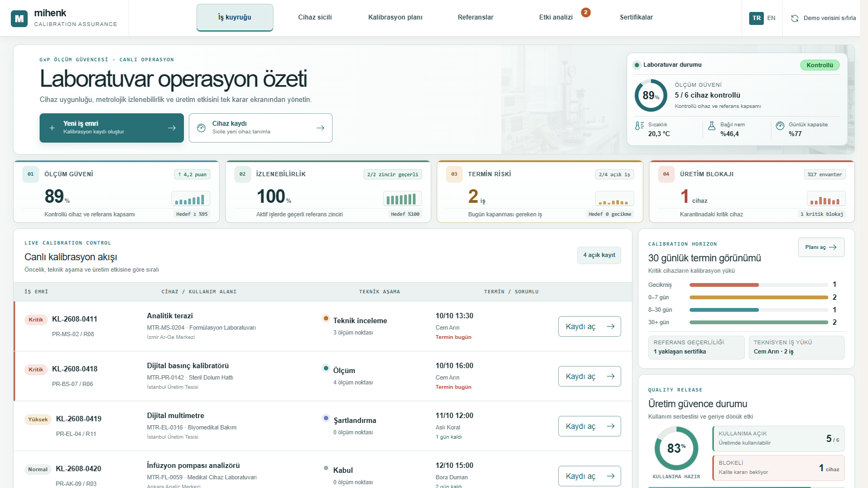
Task: Click the reset icon beside Demo verisini sıfırla
Action: click(795, 18)
